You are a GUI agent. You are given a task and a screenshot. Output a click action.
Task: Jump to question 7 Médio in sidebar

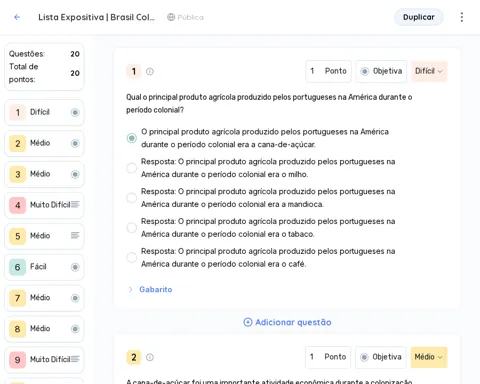(44, 298)
